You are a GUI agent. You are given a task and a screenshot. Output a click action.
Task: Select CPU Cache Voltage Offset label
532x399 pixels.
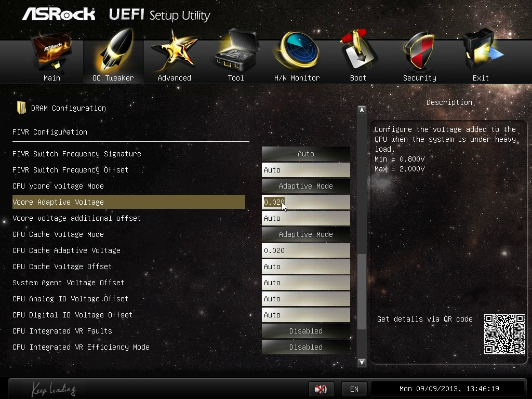62,267
